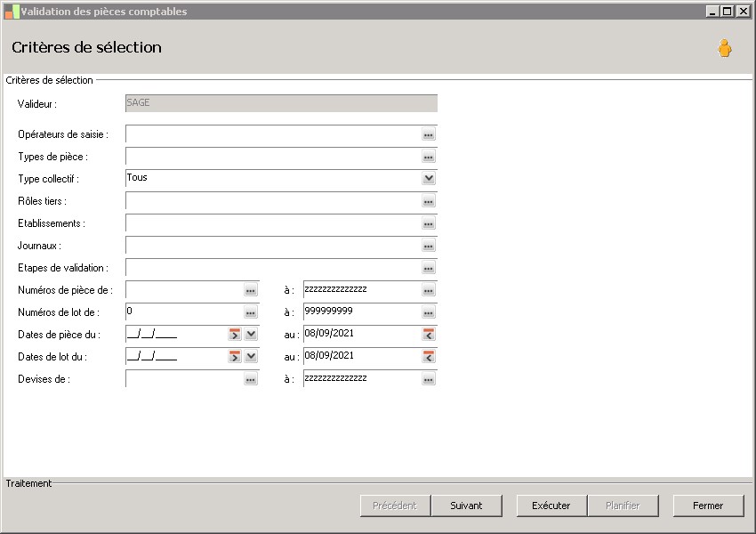Screen dimensions: 756x534
Task: Minimize the Validation des pièces comptables window
Action: point(713,11)
